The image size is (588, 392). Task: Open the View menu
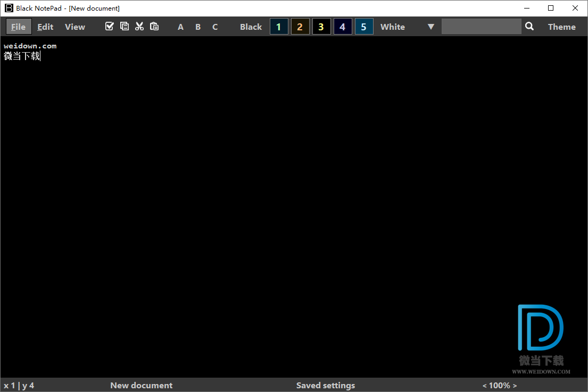[x=74, y=27]
